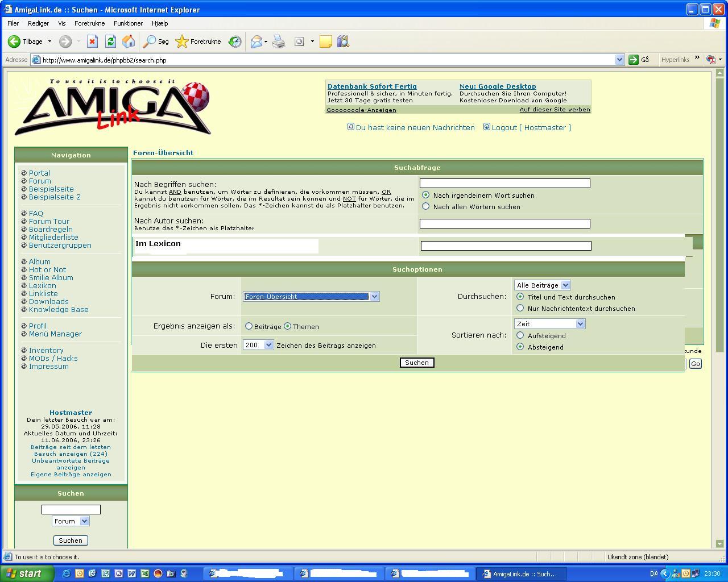728x582 pixels.
Task: Click the Stop loading toolbar icon
Action: (92, 41)
